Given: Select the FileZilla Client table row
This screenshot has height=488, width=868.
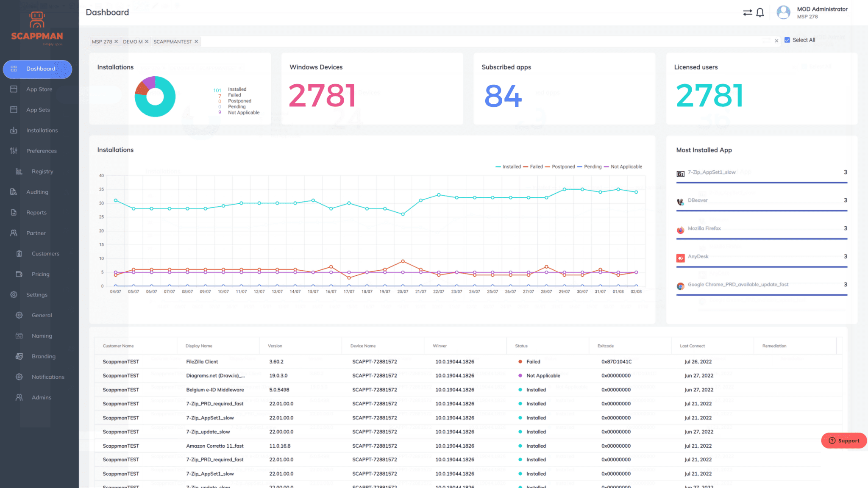Looking at the screenshot, I should click(297, 361).
